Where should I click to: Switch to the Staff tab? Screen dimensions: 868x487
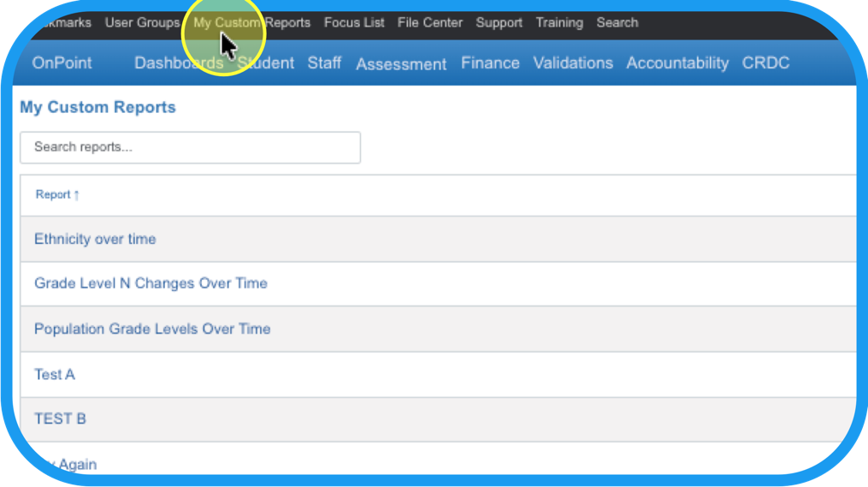click(x=324, y=63)
